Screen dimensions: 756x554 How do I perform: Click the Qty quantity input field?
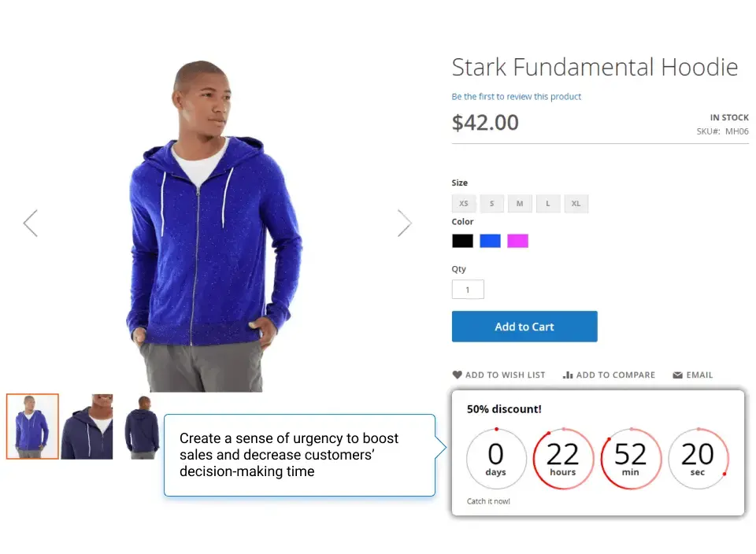(x=468, y=290)
